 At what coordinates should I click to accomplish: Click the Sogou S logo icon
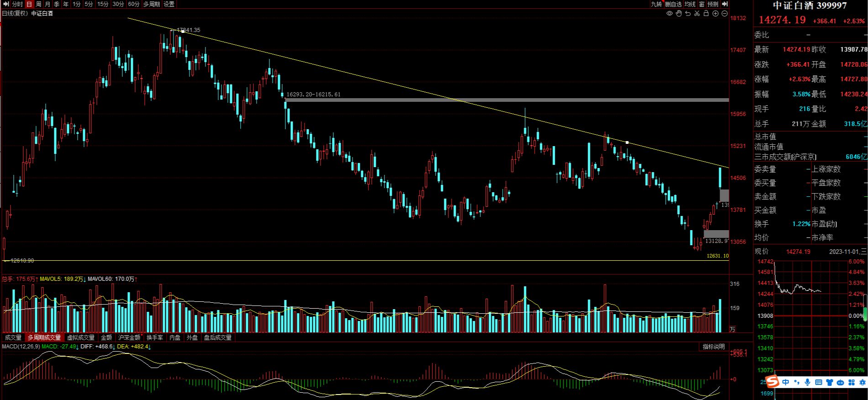coord(772,381)
